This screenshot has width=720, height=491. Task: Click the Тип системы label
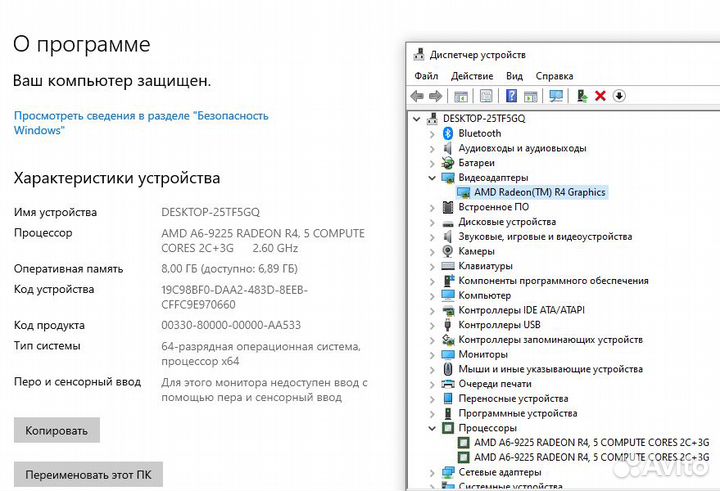[47, 346]
